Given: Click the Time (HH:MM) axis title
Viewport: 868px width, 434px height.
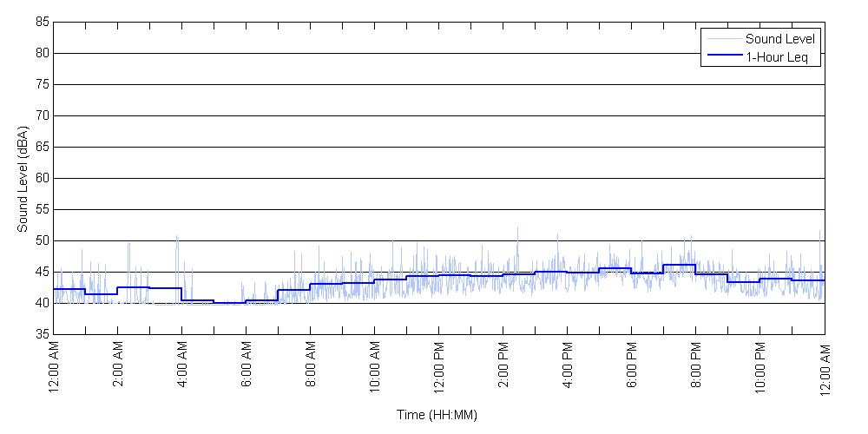Looking at the screenshot, I should [437, 415].
